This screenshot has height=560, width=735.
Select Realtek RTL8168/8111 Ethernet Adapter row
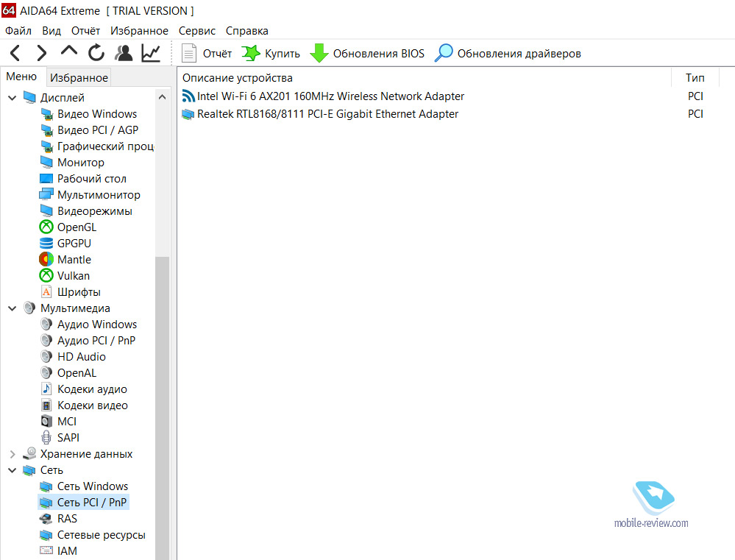[x=327, y=114]
